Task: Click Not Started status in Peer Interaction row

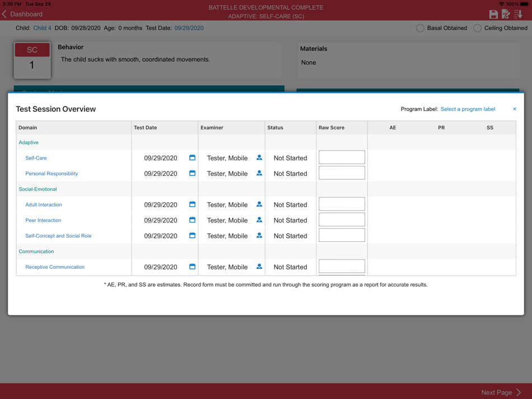Action: click(x=291, y=220)
